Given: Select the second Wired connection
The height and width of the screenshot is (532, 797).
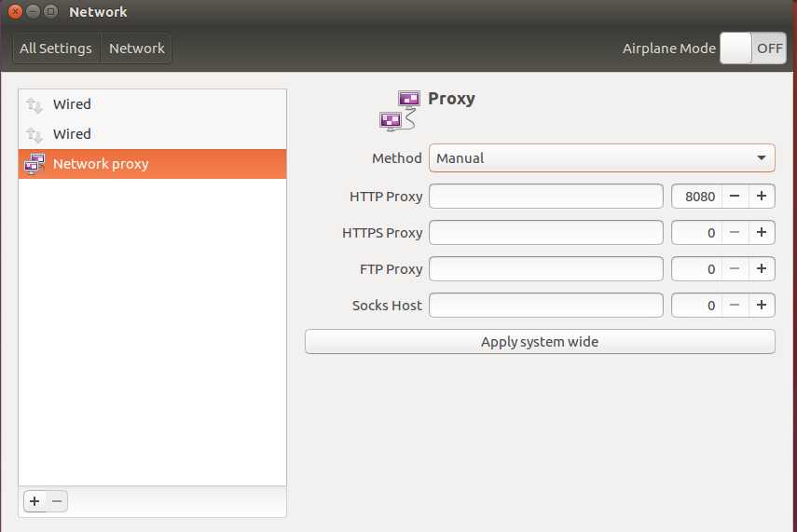Looking at the screenshot, I should pyautogui.click(x=153, y=134).
